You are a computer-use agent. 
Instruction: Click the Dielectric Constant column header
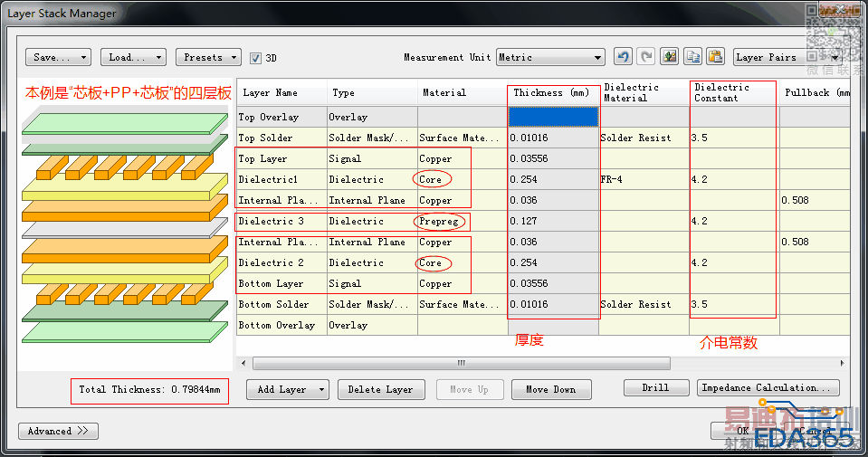point(734,93)
